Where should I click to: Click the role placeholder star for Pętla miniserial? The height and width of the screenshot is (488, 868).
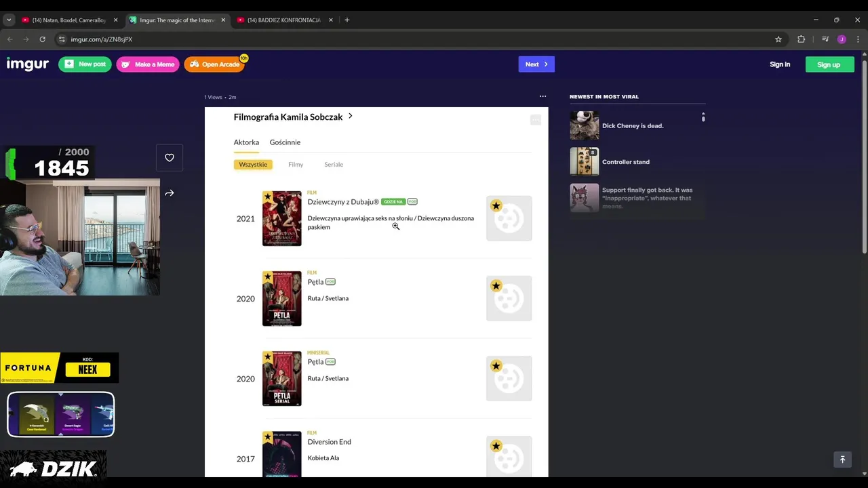coord(496,366)
